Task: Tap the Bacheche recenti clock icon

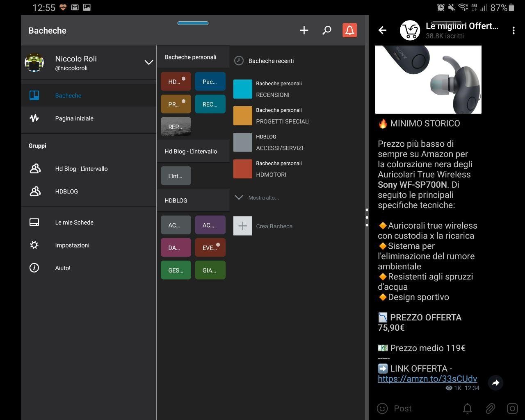Action: 239,61
